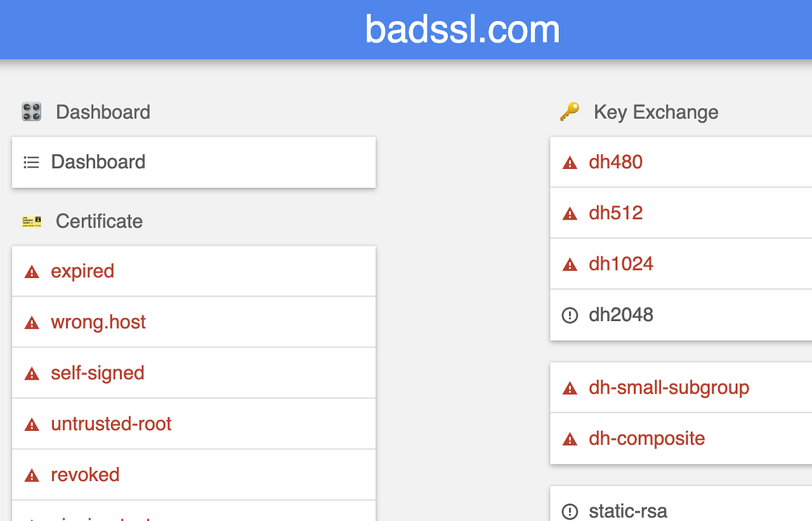Click the warning triangle beside untrusted-root
The image size is (812, 521).
pos(32,425)
